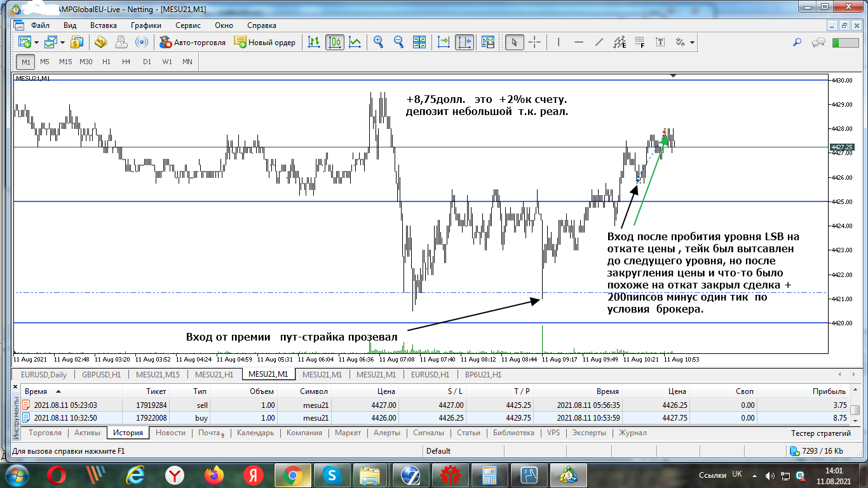This screenshot has height=488, width=868.
Task: Select the text label tool
Action: tap(661, 43)
